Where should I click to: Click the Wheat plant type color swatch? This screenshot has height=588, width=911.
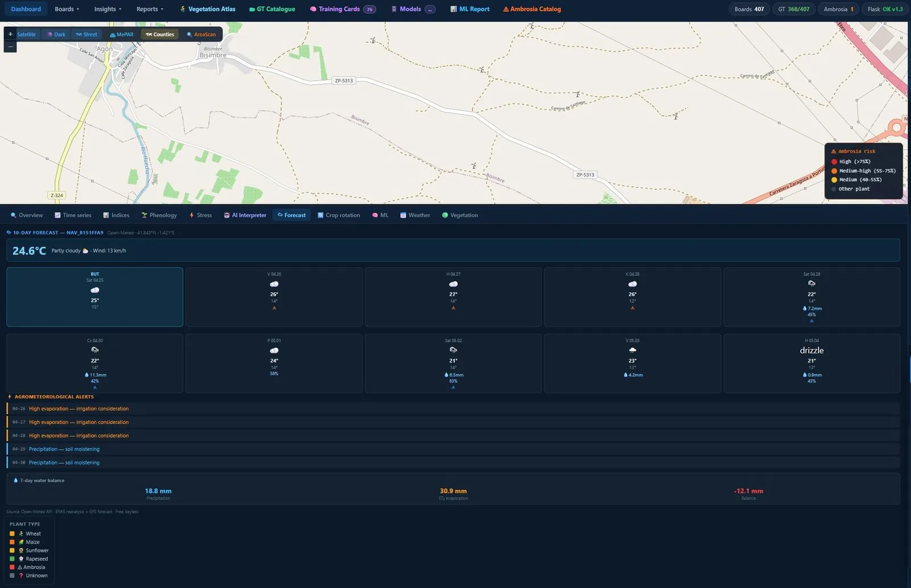[12, 533]
